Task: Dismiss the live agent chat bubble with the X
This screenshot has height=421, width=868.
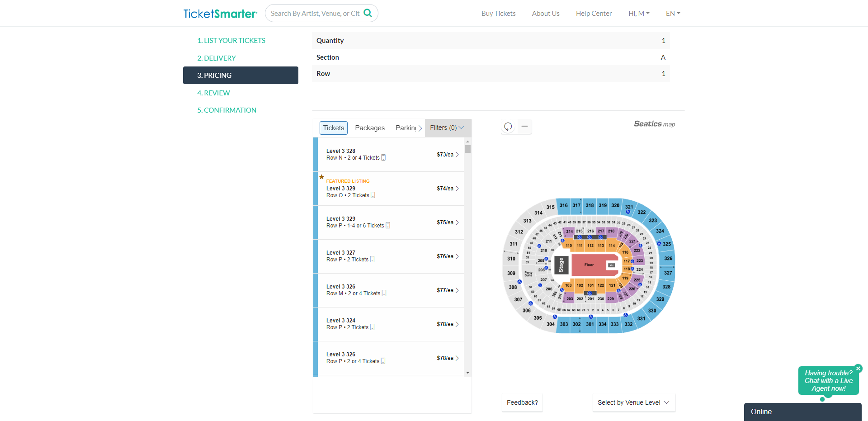Action: click(x=859, y=368)
